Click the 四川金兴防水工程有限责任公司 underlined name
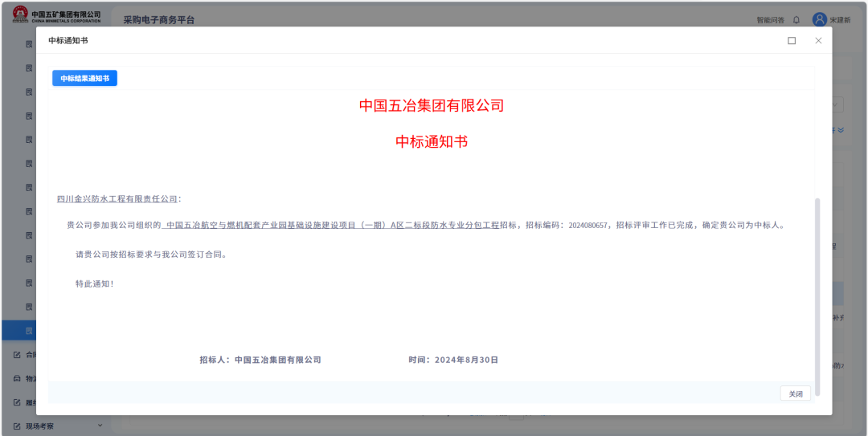 pos(117,199)
